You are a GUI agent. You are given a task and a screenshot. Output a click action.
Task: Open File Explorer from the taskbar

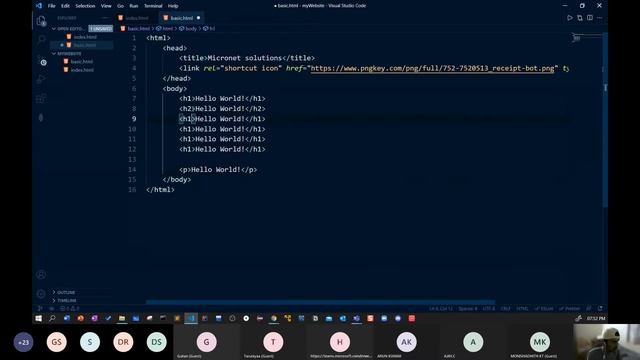(122, 318)
